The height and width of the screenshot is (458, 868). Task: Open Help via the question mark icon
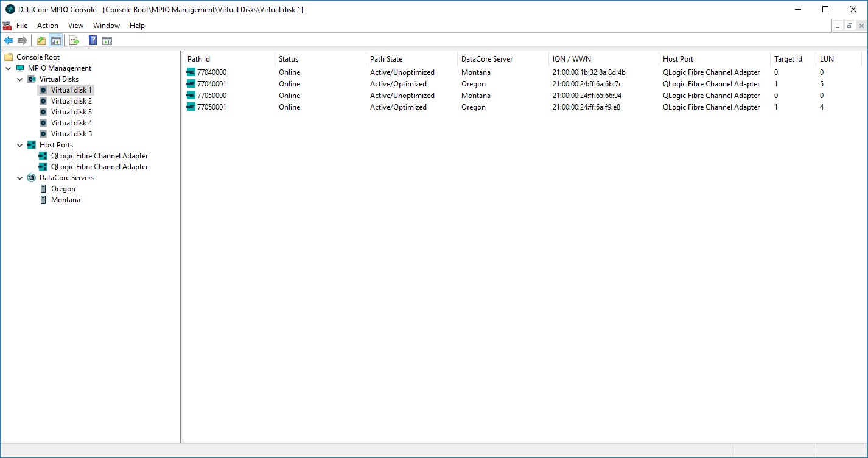pyautogui.click(x=93, y=41)
